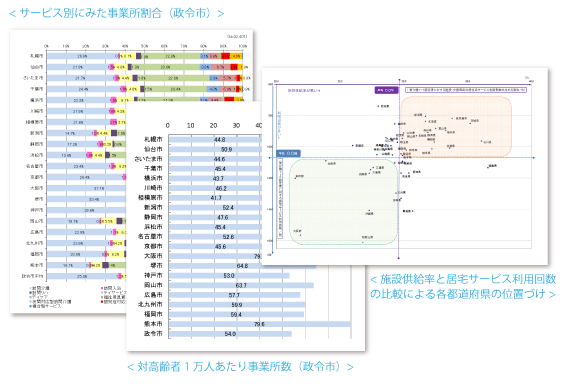
Task: Select the 政令市 average bar showing 54.0
Action: coord(230,334)
